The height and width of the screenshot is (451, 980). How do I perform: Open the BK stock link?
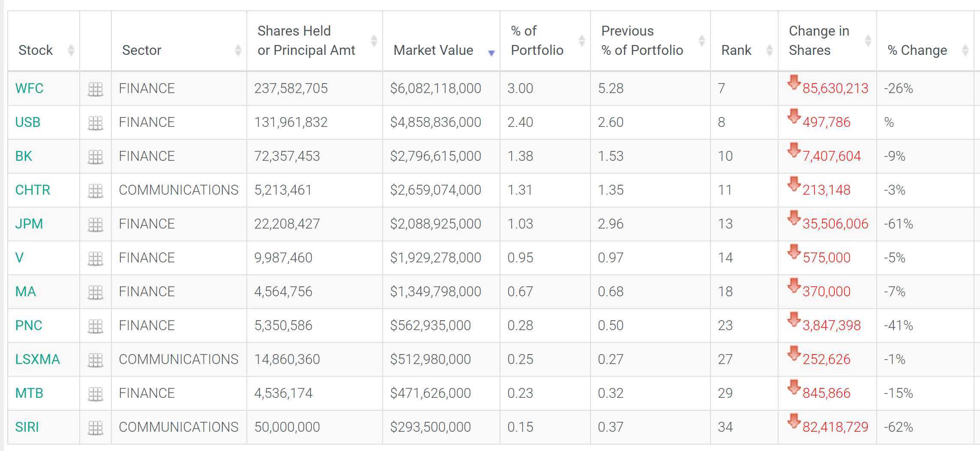click(x=24, y=156)
